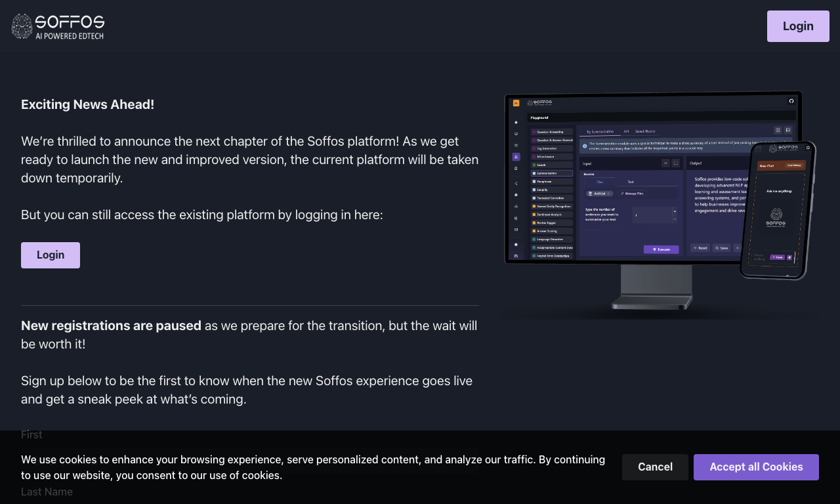
Task: Click the Save button in the Output panel
Action: [721, 248]
